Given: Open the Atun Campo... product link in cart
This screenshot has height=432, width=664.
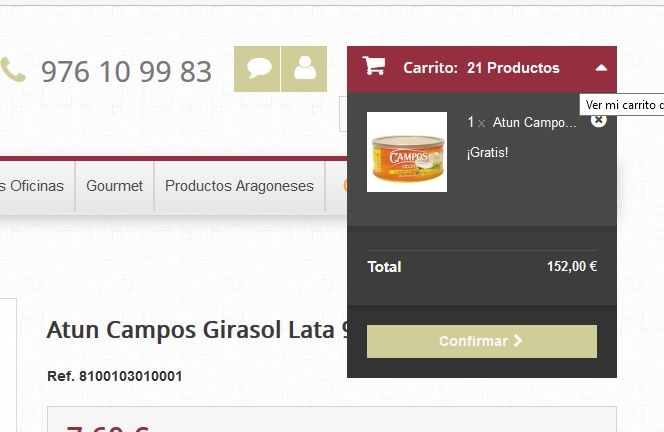Looking at the screenshot, I should (534, 122).
